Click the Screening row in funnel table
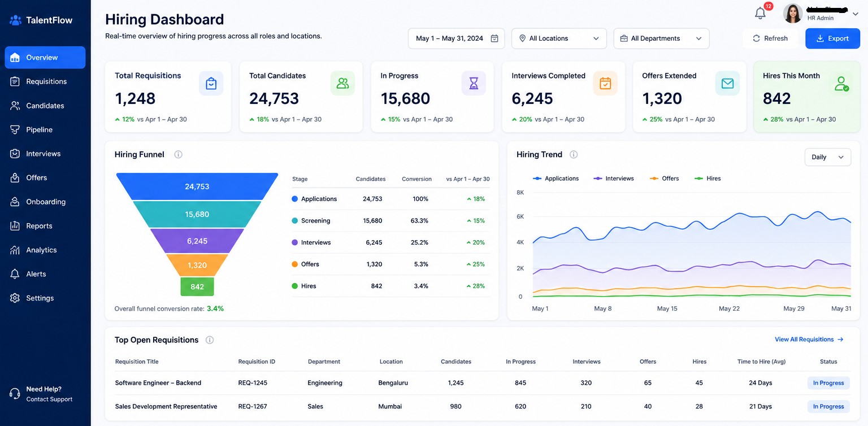This screenshot has width=868, height=426. point(390,221)
